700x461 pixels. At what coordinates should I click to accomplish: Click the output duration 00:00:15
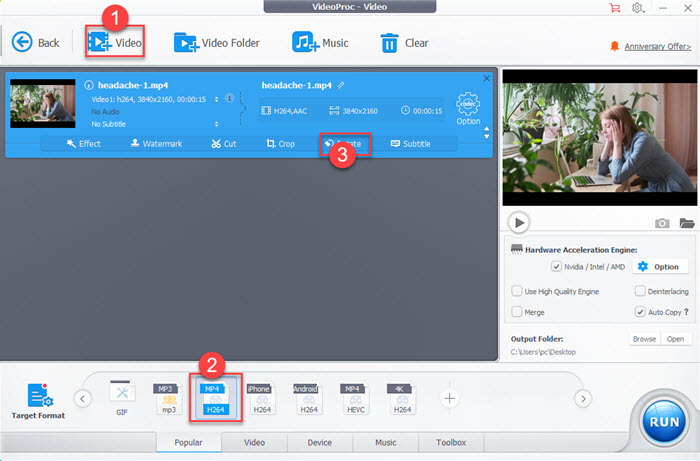(x=421, y=111)
